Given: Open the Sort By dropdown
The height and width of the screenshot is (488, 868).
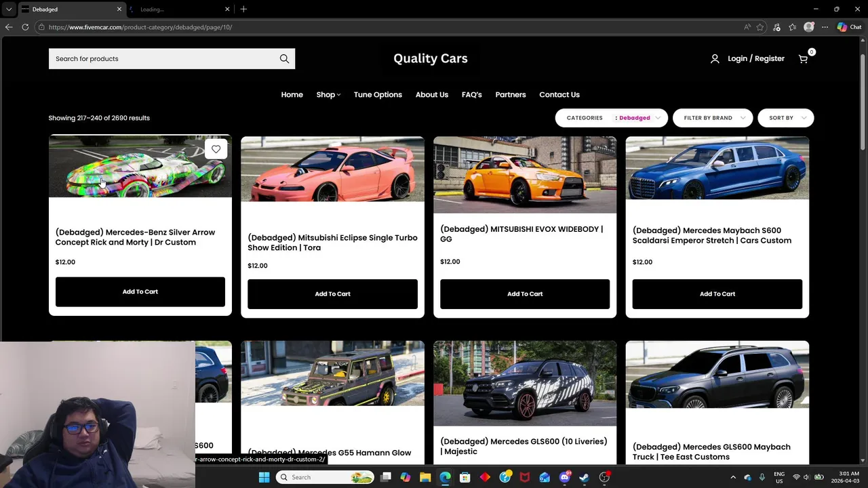Looking at the screenshot, I should coord(785,118).
